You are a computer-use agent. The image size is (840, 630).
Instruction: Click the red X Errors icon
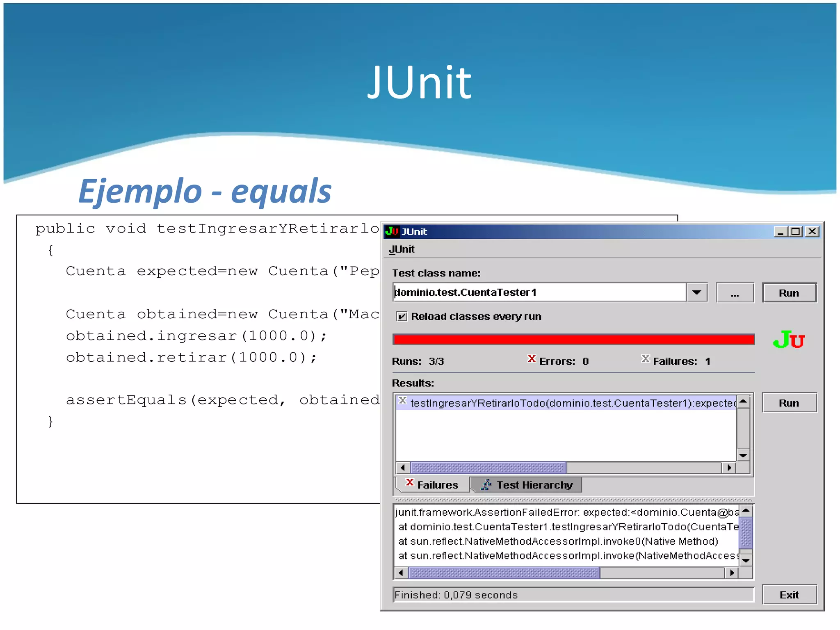[532, 359]
